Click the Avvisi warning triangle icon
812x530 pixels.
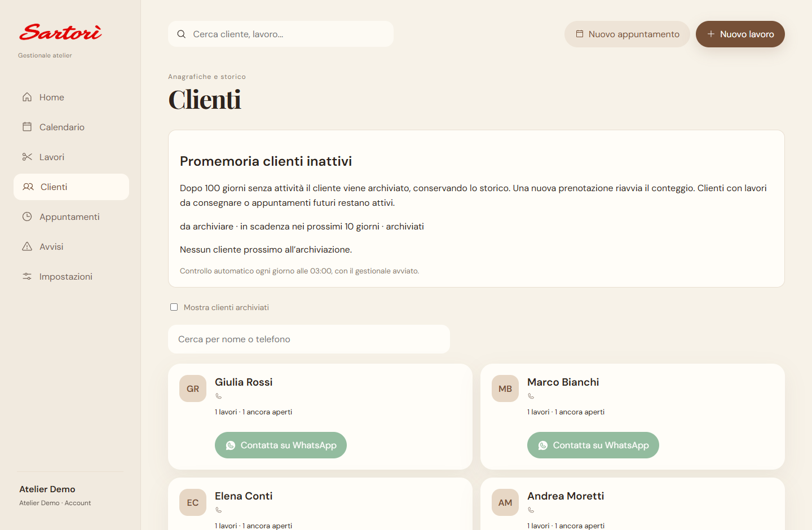(x=27, y=246)
